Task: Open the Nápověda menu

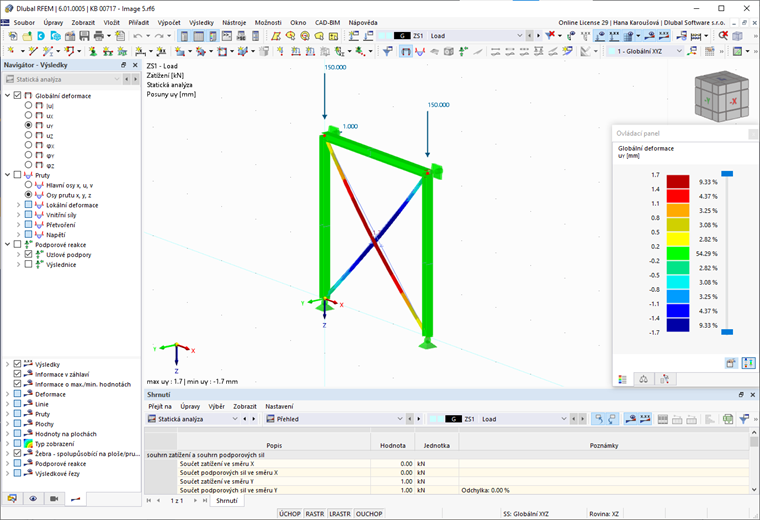Action: pos(363,22)
